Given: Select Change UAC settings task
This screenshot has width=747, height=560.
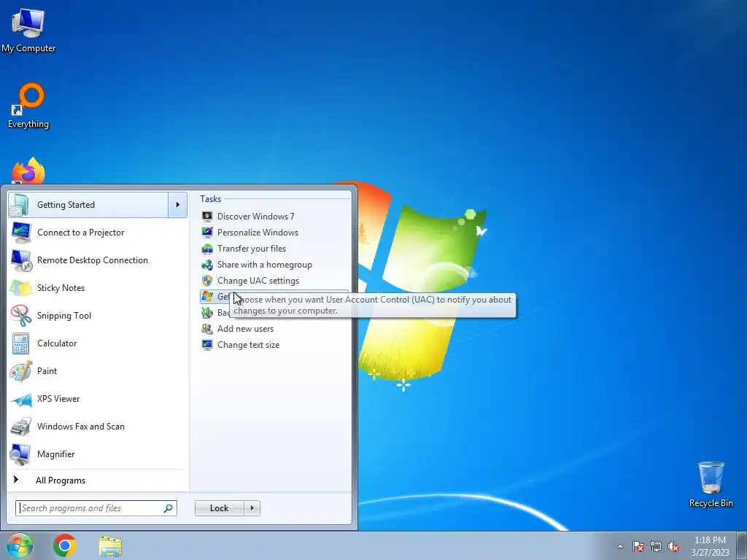Looking at the screenshot, I should tap(274, 281).
